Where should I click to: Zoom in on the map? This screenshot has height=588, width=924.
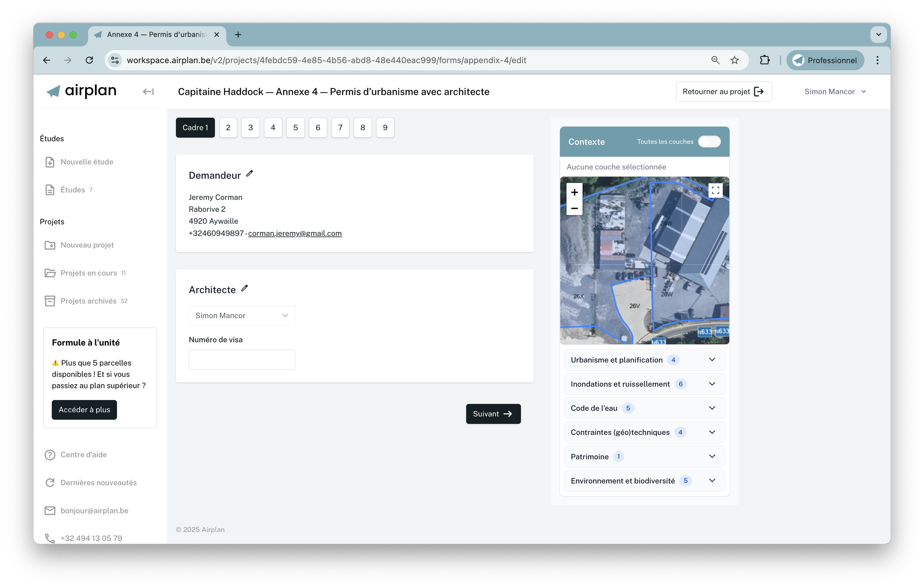point(574,192)
